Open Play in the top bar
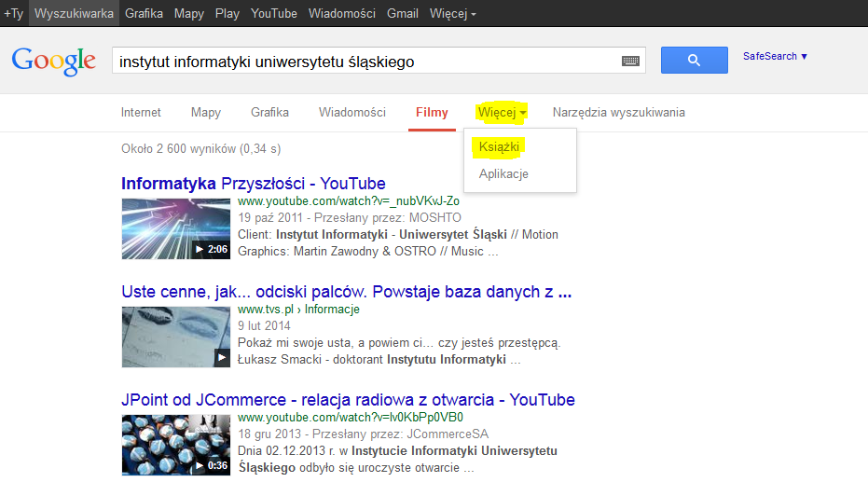The height and width of the screenshot is (496, 868). pyautogui.click(x=227, y=13)
